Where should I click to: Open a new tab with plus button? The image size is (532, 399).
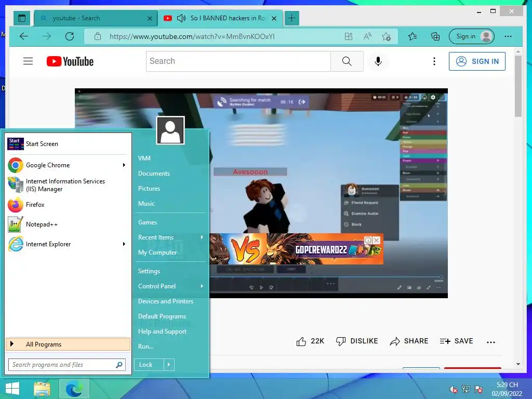[292, 18]
